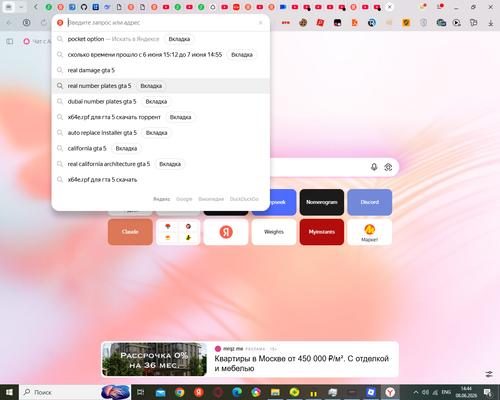Open the Myinstants tile

coord(322,232)
